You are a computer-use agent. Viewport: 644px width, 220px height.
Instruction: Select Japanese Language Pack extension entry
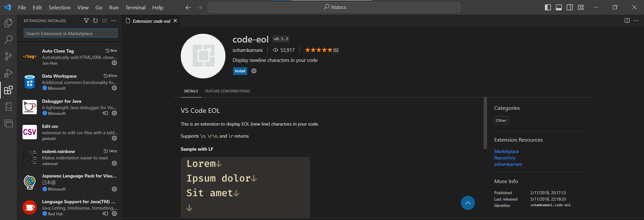69,183
